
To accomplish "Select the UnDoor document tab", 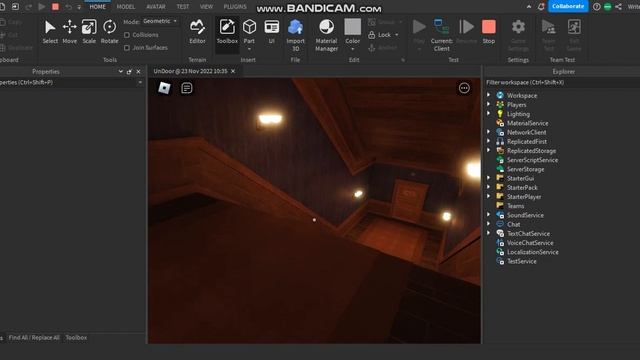I will (190, 71).
